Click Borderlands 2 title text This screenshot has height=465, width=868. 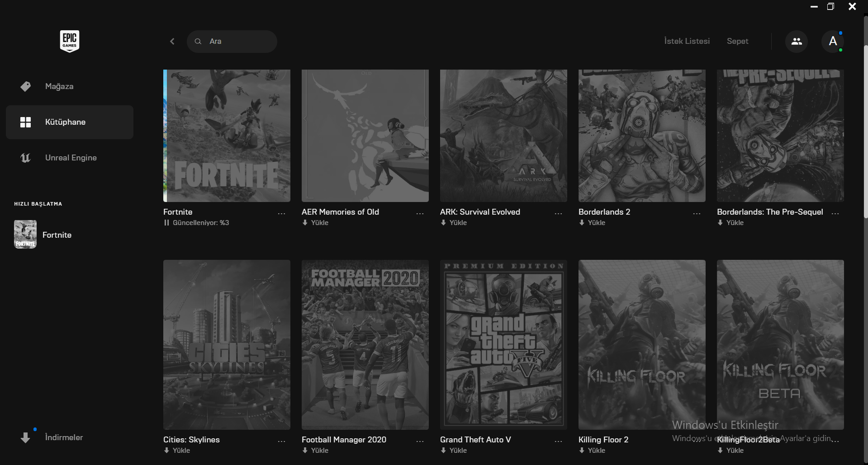click(x=604, y=212)
